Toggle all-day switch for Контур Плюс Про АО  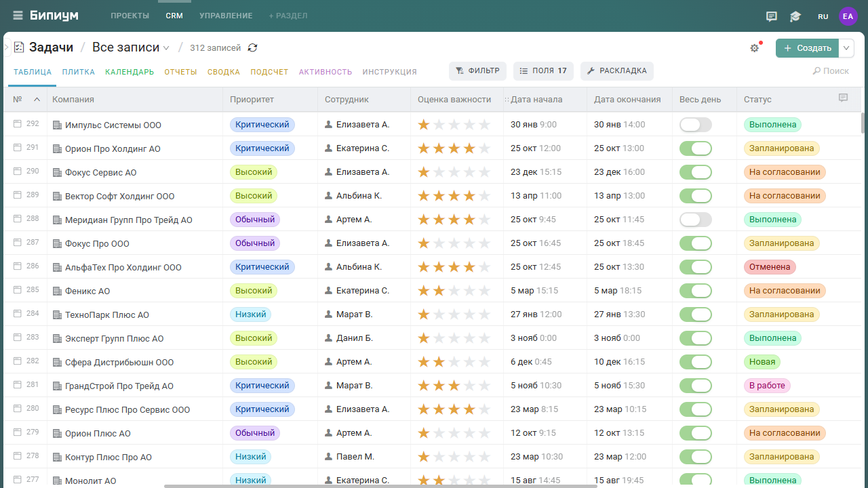pos(696,457)
